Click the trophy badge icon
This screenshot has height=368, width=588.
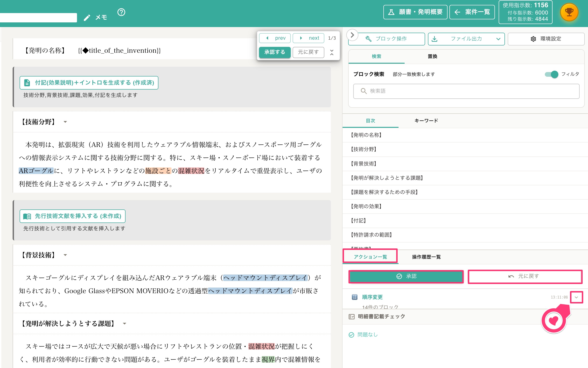tap(569, 12)
